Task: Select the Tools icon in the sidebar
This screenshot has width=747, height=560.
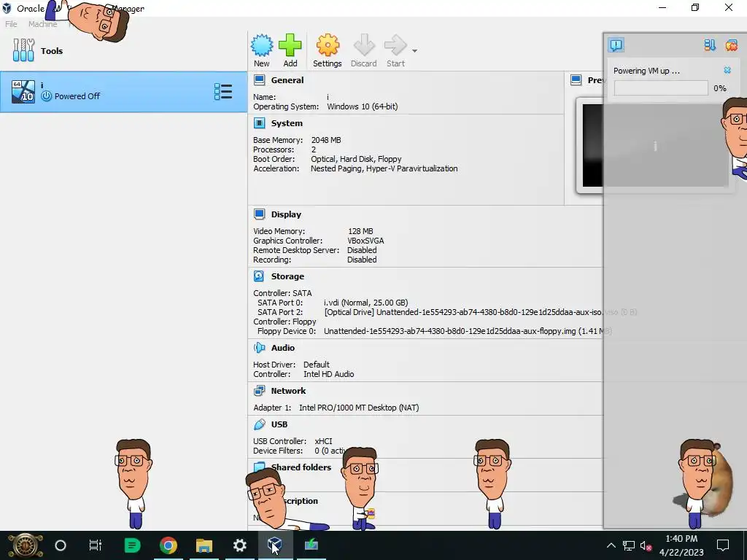Action: point(24,50)
